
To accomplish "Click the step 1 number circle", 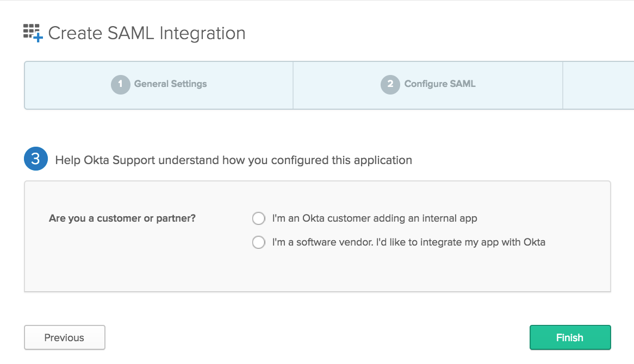I will point(120,84).
